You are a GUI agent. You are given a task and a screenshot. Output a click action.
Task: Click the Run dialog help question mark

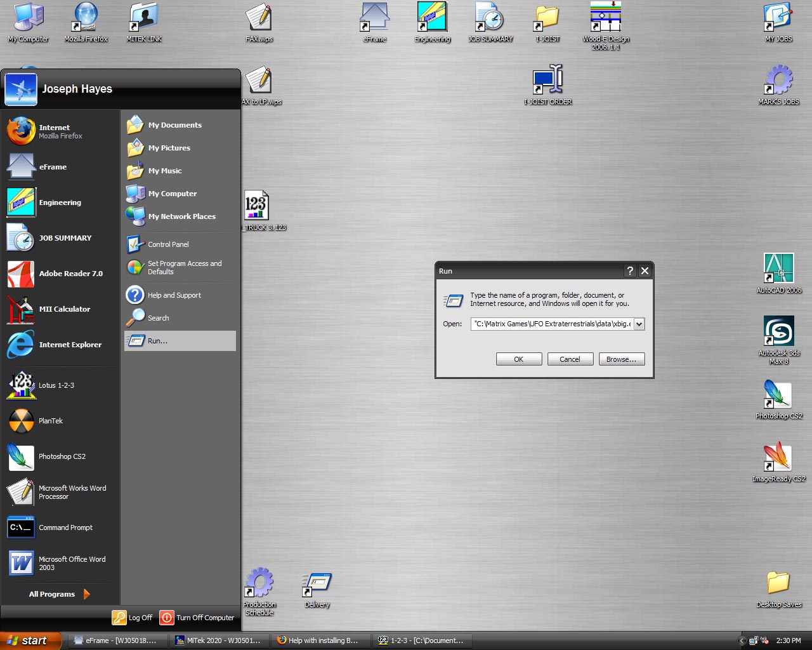[630, 271]
